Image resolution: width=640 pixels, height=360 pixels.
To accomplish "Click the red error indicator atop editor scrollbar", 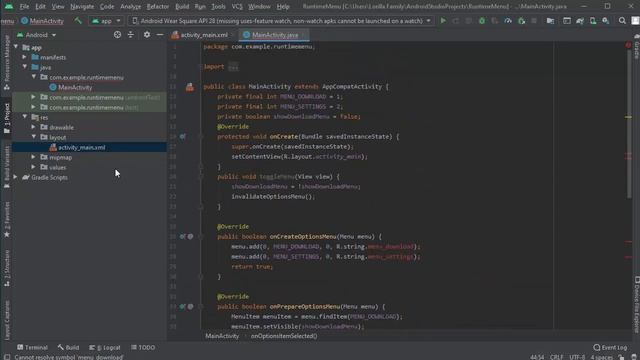I will 628,45.
